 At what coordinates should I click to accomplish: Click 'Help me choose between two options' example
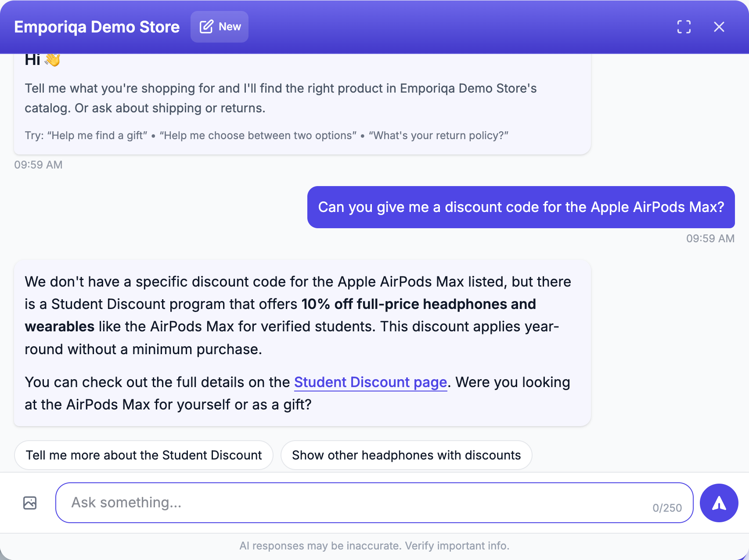coord(258,136)
